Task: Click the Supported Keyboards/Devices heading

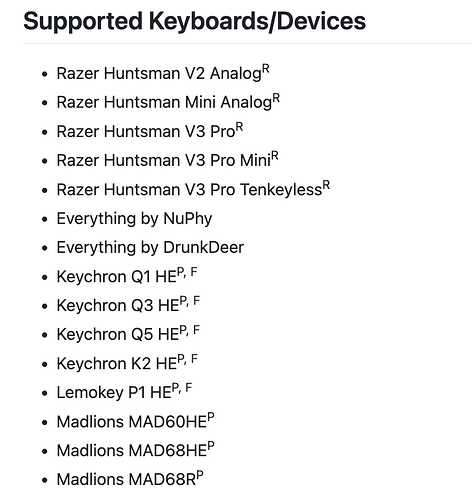Action: coord(194,21)
